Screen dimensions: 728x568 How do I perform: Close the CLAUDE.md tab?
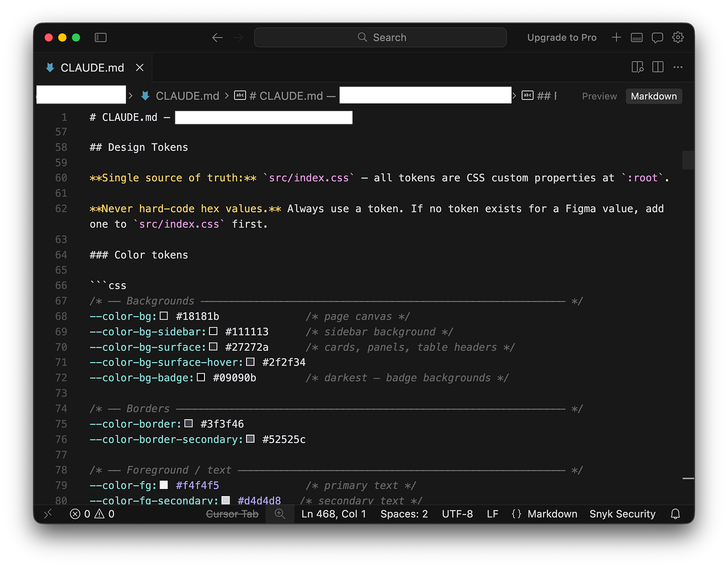click(x=139, y=67)
